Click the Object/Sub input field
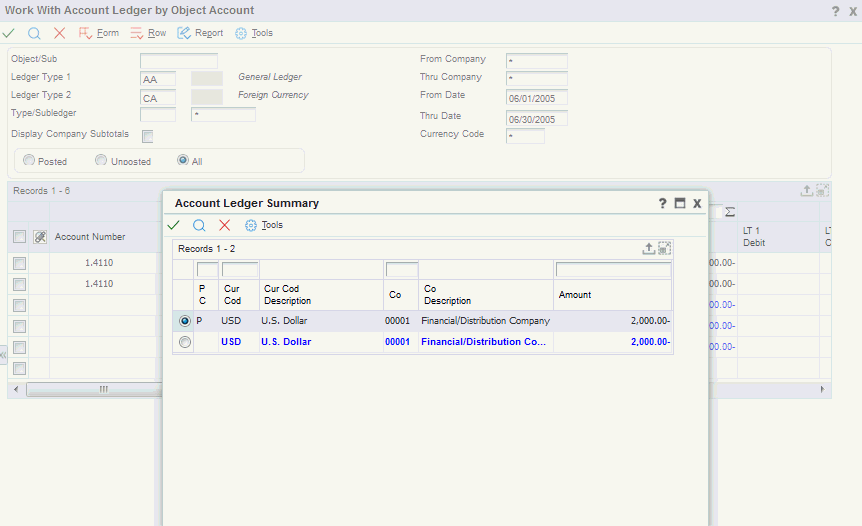The height and width of the screenshot is (526, 862). point(178,60)
